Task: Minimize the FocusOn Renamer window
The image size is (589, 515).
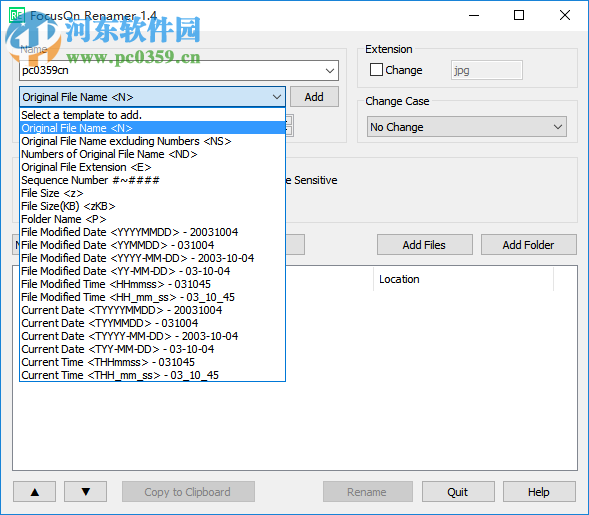Action: [474, 15]
